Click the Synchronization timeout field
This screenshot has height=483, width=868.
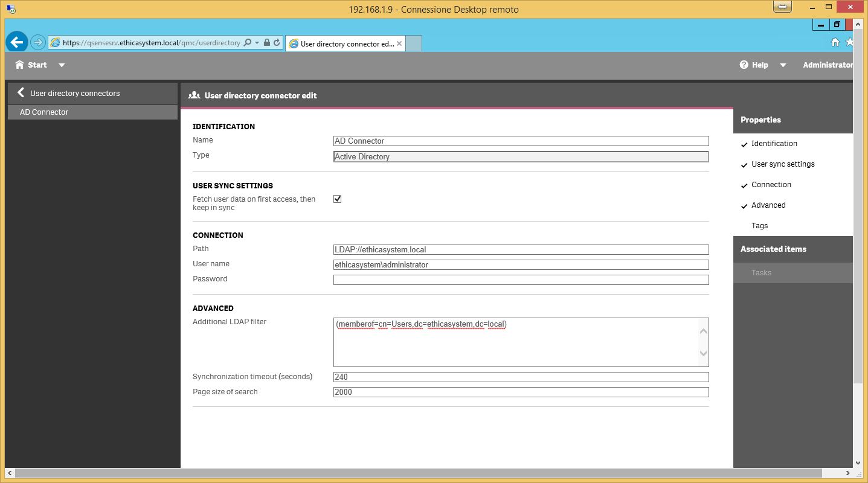[521, 377]
